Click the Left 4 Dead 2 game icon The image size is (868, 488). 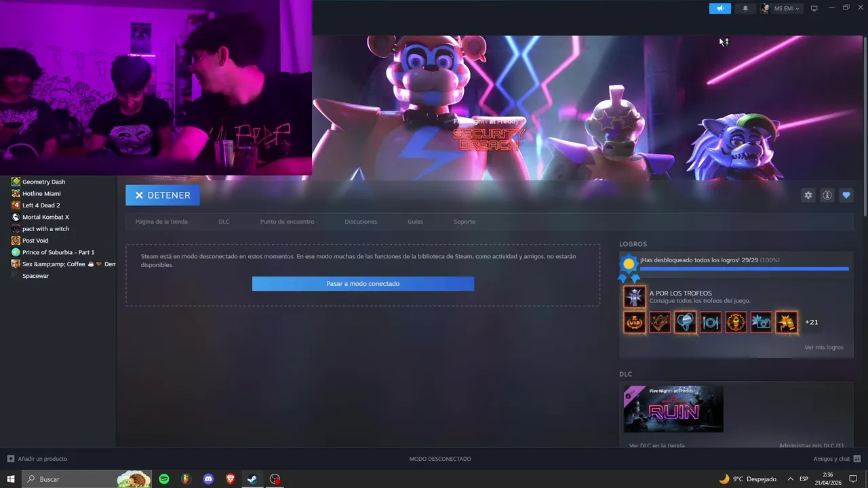click(16, 205)
